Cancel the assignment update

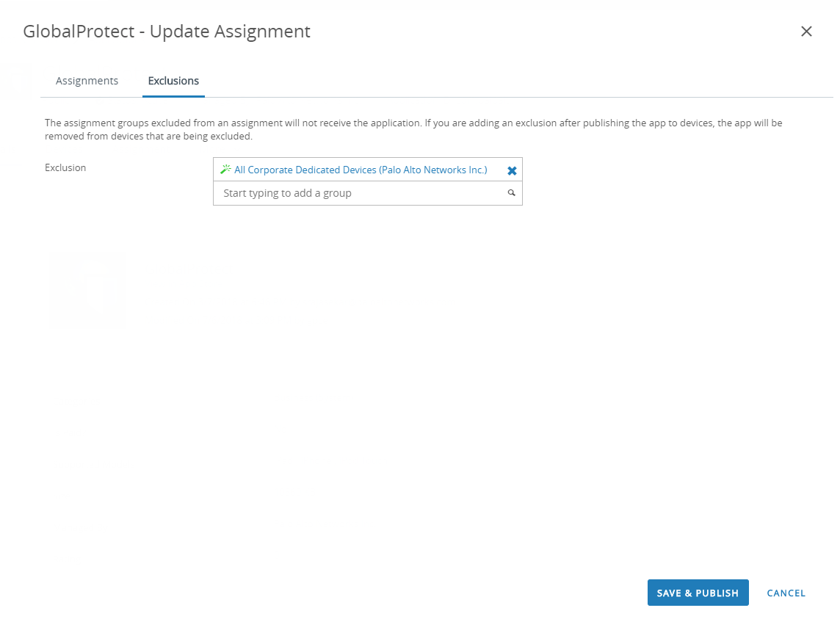click(786, 593)
